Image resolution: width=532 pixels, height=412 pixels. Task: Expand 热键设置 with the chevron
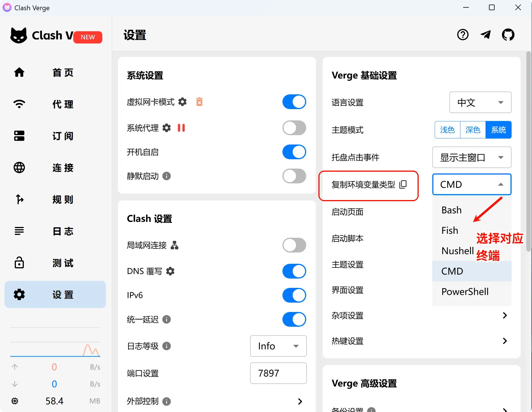point(505,341)
